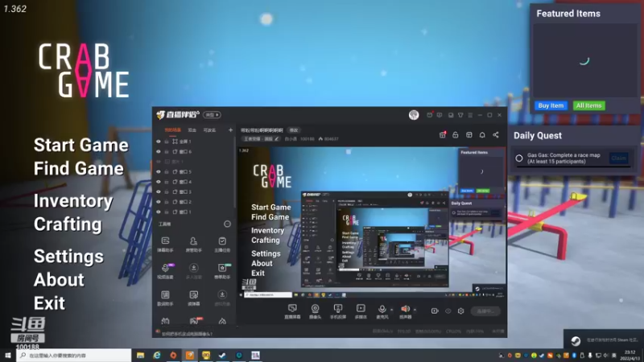Open the gift box icon with red dot

coord(442,134)
